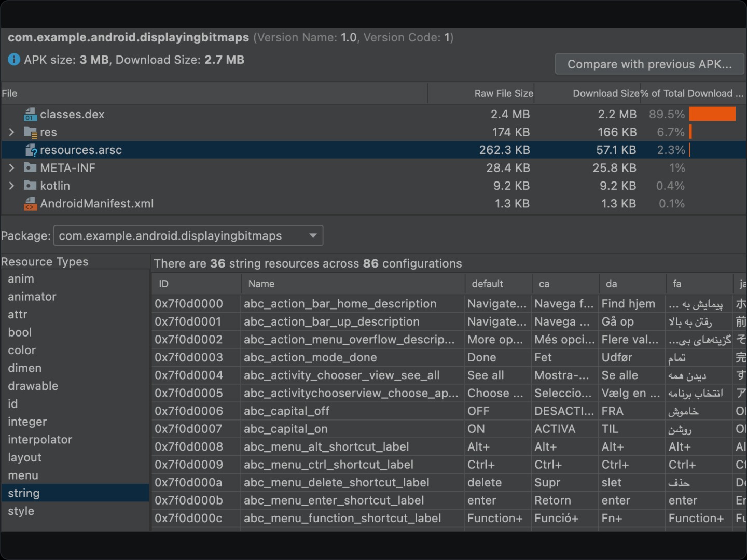The width and height of the screenshot is (747, 560).
Task: Select the classes.dex file name
Action: coord(72,114)
